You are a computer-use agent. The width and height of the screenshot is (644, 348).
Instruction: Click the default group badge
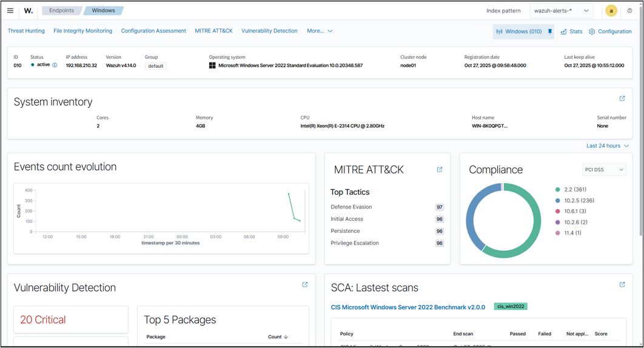click(x=156, y=66)
